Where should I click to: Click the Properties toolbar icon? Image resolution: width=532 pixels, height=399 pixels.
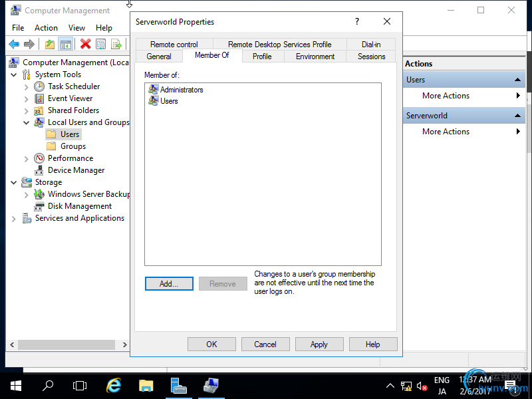101,44
